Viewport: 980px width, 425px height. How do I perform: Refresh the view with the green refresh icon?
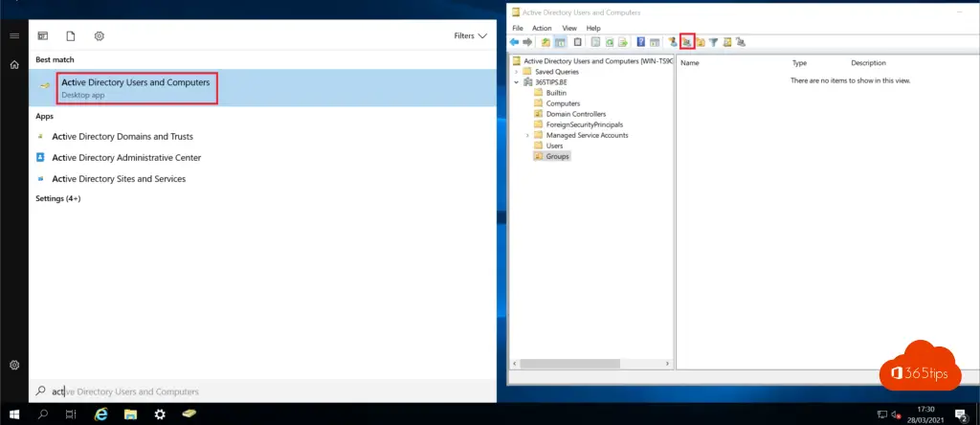[609, 42]
